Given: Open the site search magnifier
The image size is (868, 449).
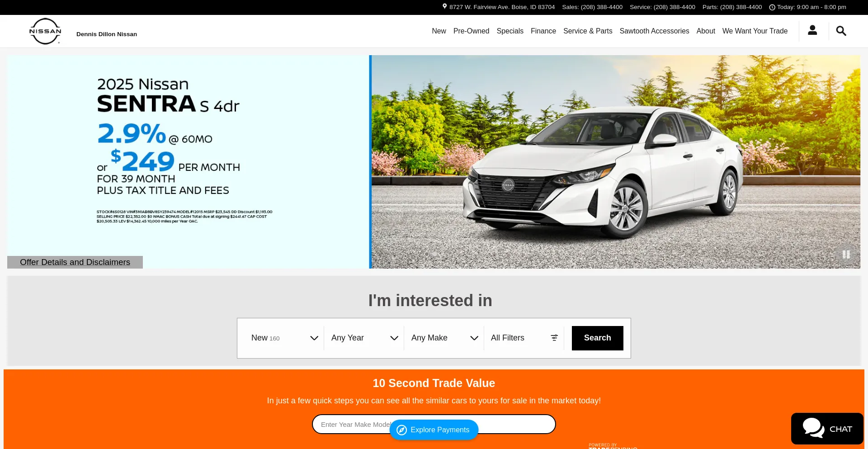Looking at the screenshot, I should point(840,30).
